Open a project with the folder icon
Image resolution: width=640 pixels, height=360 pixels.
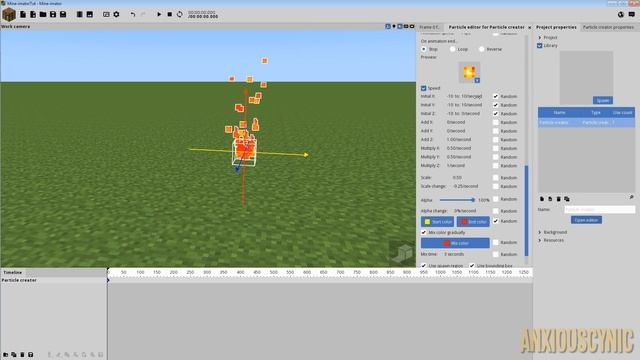coord(43,15)
